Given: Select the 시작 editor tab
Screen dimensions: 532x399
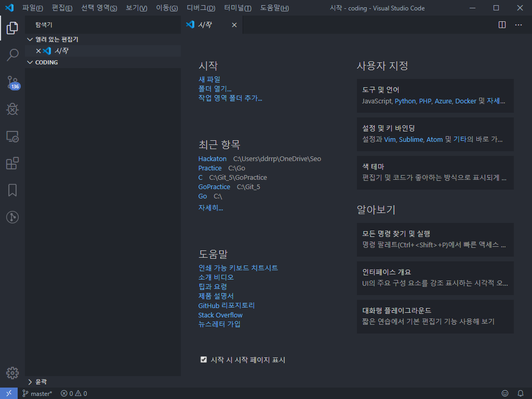Looking at the screenshot, I should (212, 25).
